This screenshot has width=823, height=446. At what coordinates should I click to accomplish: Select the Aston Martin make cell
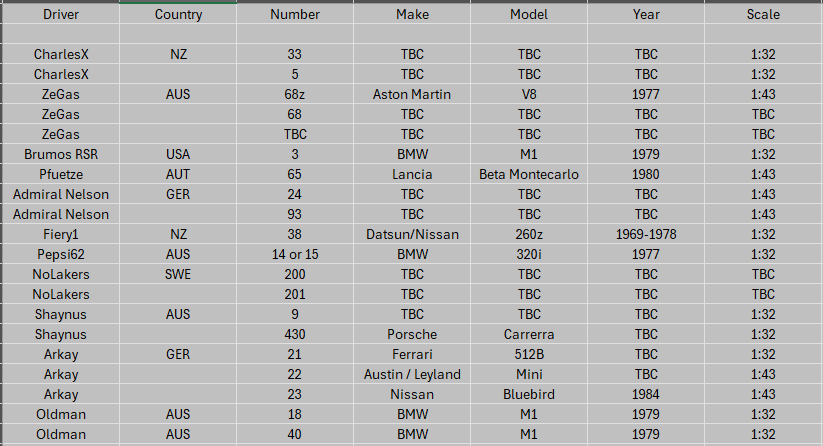pos(412,94)
